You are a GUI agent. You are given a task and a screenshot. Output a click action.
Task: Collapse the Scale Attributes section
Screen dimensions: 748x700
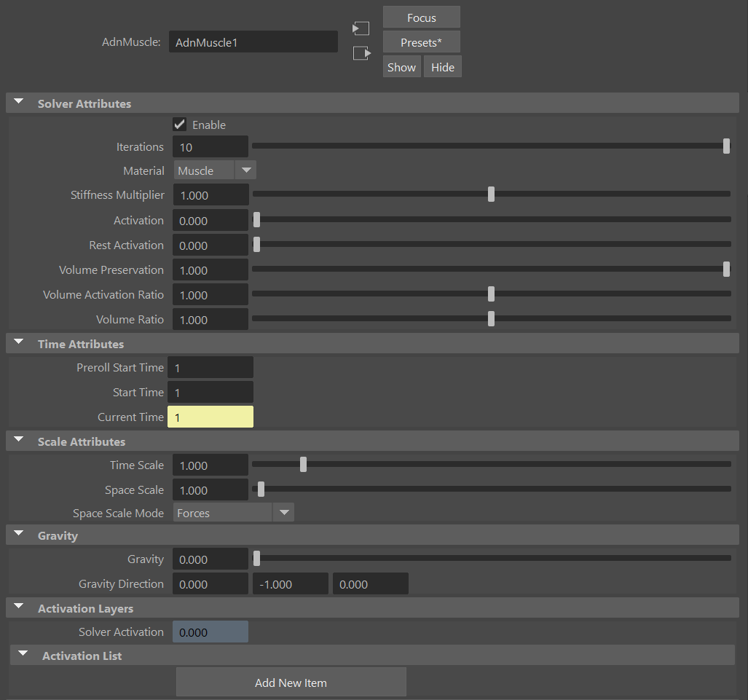(18, 439)
